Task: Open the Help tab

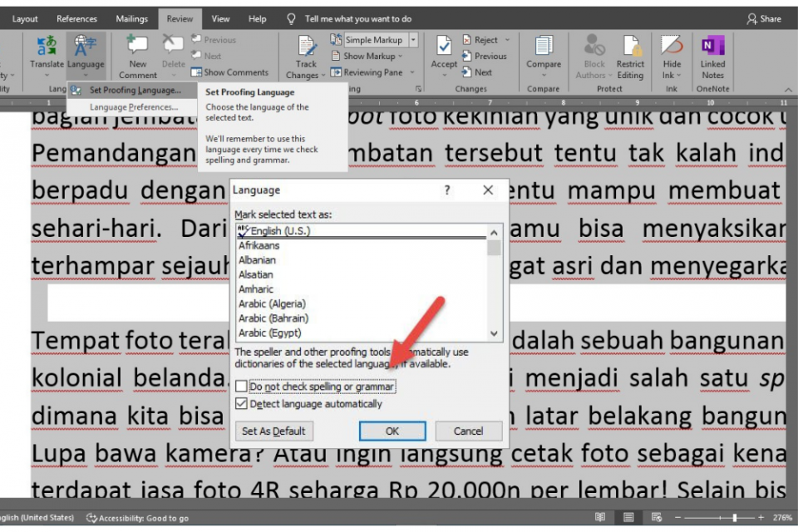Action: click(x=257, y=19)
